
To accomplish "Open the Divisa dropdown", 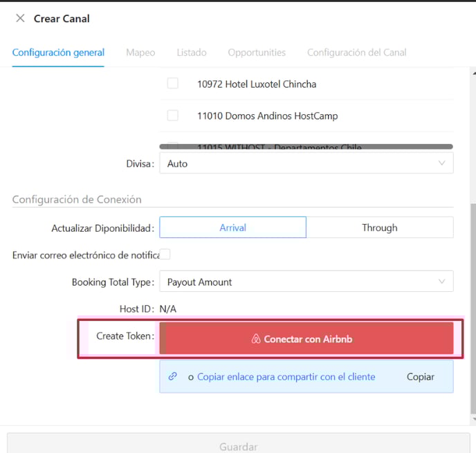I will click(x=306, y=163).
